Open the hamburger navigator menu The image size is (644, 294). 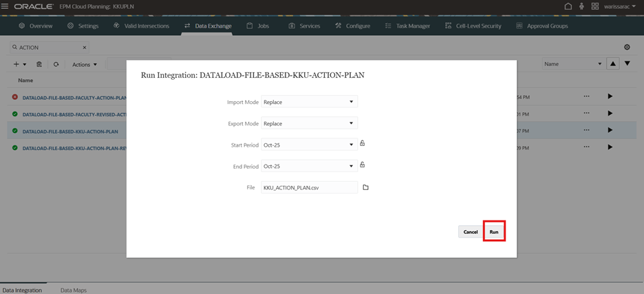pyautogui.click(x=6, y=6)
